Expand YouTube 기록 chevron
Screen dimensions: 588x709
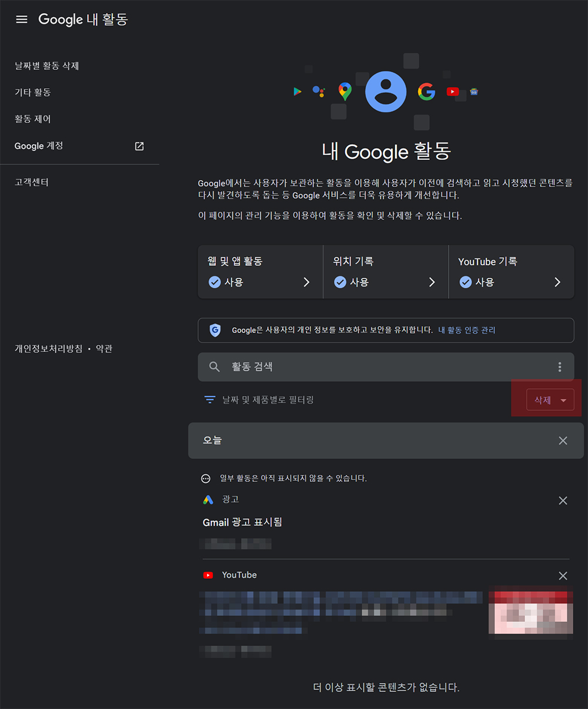(557, 282)
